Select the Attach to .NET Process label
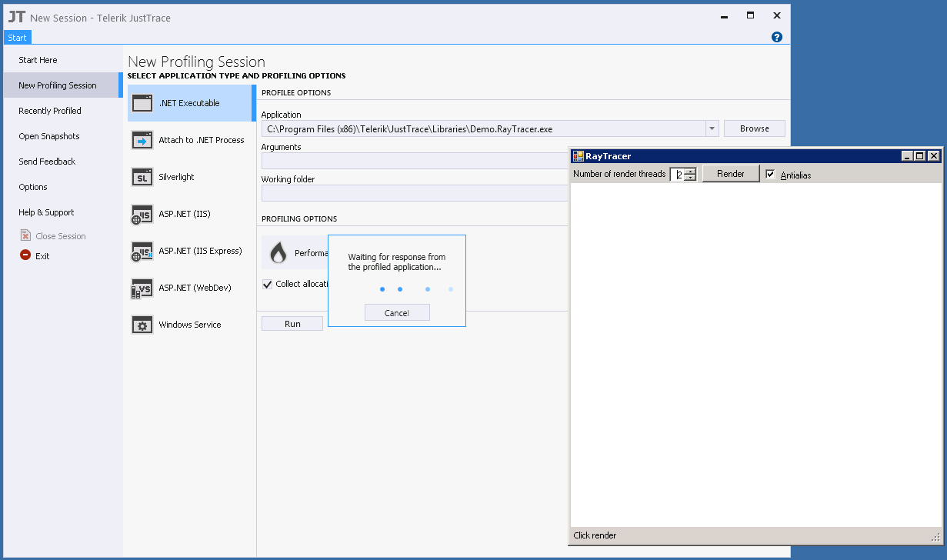This screenshot has height=560, width=947. pyautogui.click(x=202, y=140)
